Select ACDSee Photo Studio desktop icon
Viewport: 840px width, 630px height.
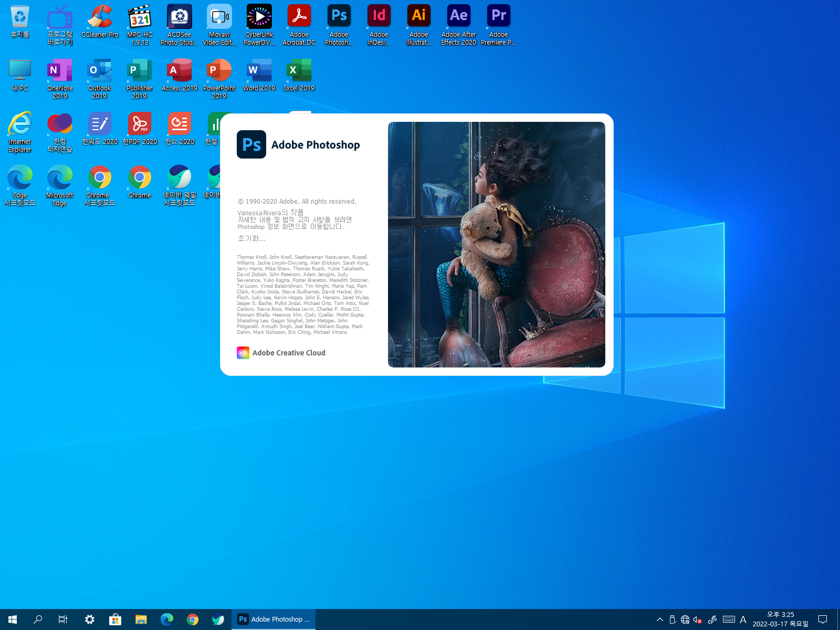point(180,25)
